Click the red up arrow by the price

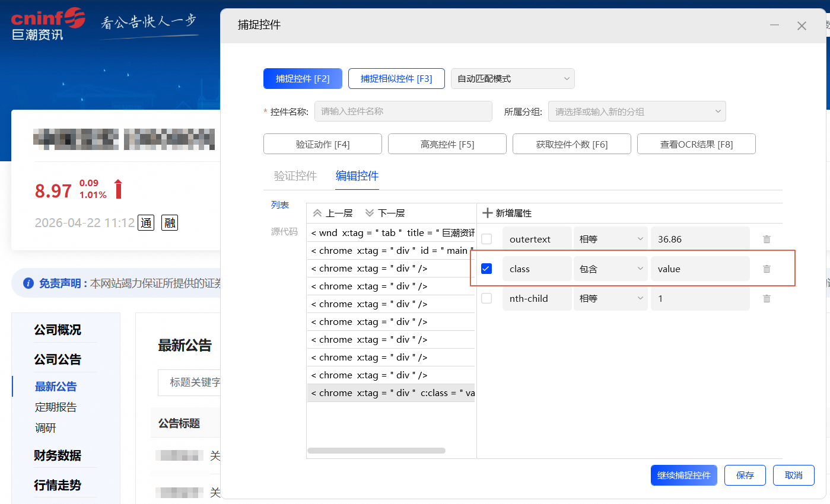point(118,189)
